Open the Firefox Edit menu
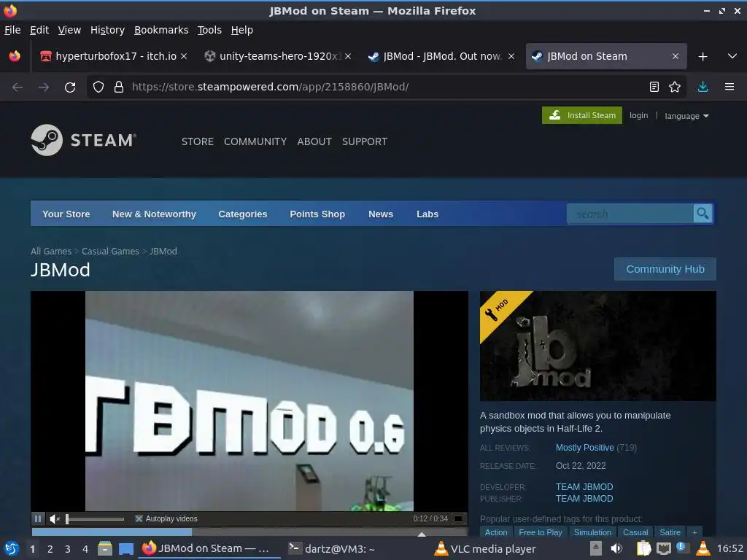 click(39, 30)
